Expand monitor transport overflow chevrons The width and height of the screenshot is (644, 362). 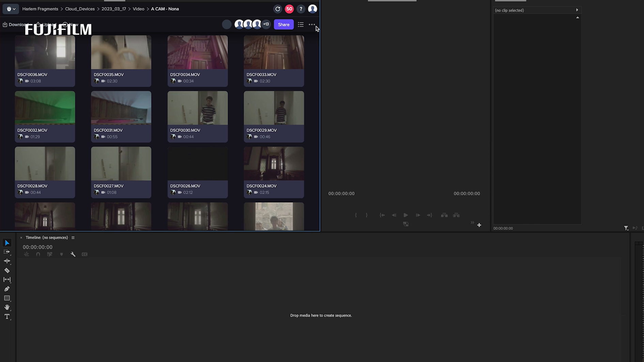(x=472, y=222)
